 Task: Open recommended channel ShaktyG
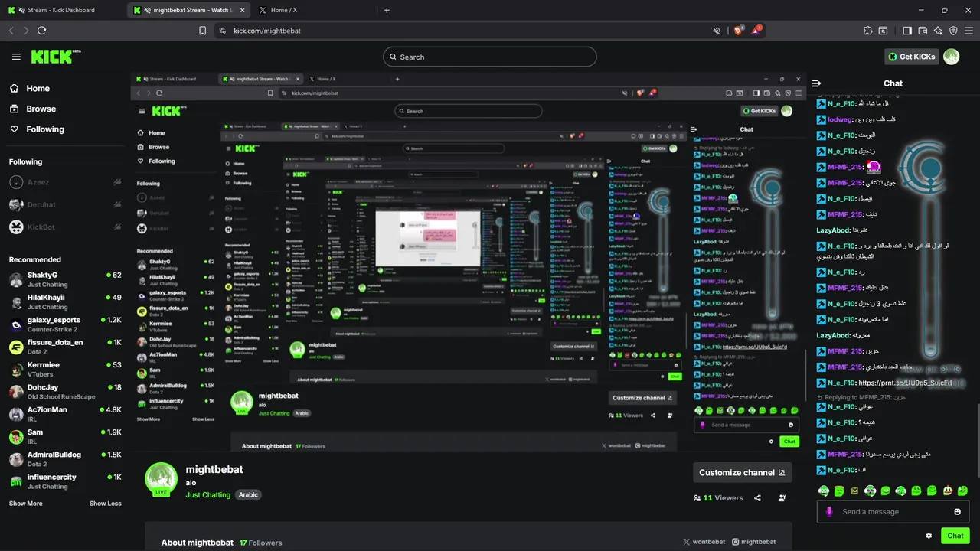[65, 279]
